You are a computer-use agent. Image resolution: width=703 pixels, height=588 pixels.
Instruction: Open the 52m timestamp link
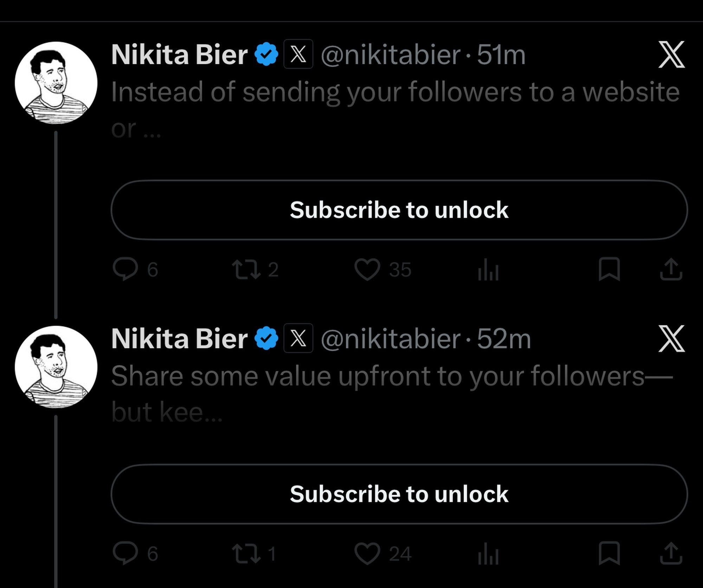pos(504,339)
